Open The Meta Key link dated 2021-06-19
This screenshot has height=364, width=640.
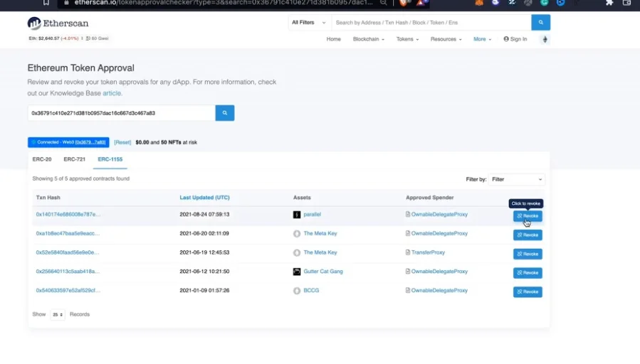(320, 252)
